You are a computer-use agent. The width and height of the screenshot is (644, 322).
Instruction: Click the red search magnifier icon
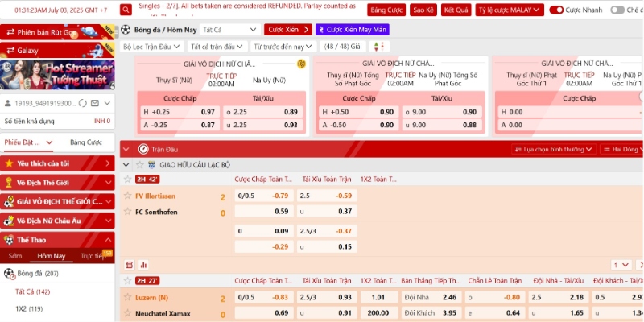point(126,10)
